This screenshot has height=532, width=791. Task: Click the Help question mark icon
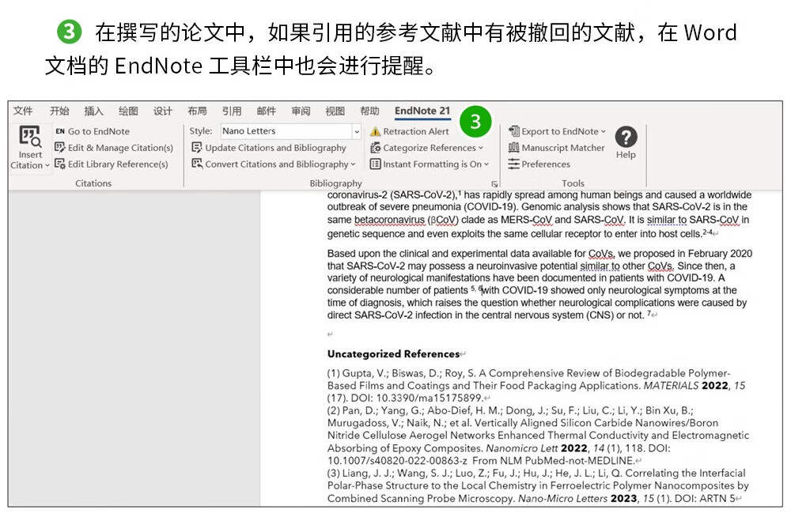coord(626,138)
